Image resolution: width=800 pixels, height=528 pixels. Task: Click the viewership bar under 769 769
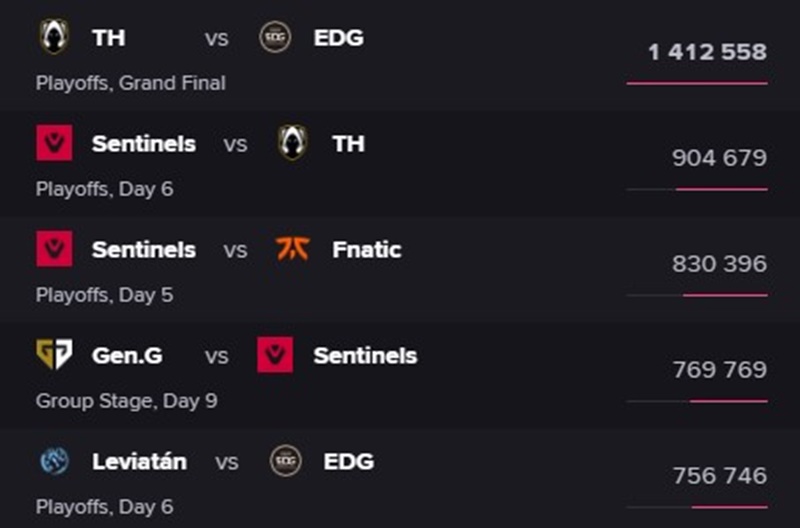(x=697, y=401)
